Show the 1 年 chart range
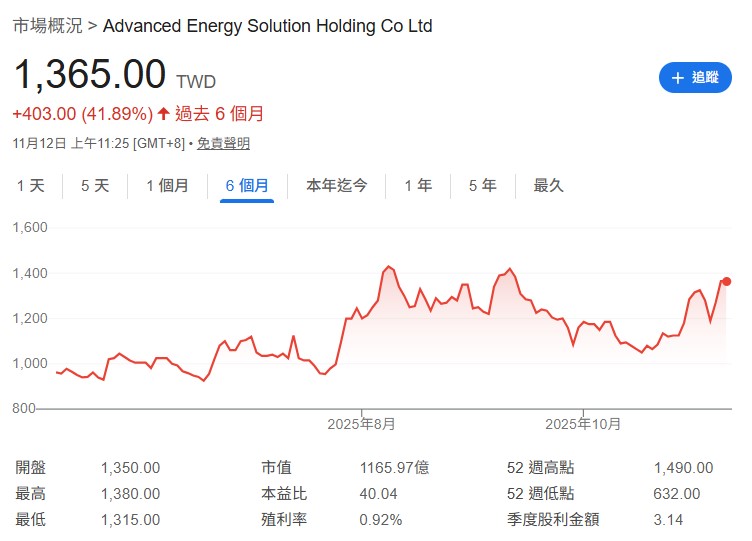 click(x=418, y=185)
